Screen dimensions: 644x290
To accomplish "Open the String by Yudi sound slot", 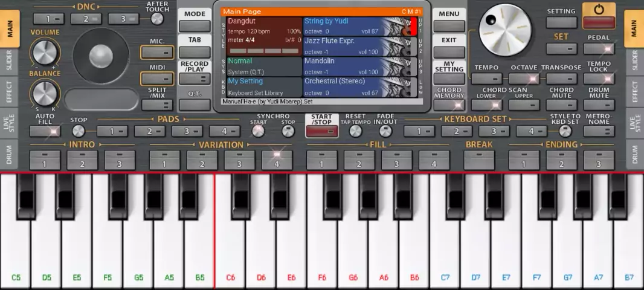I will 353,27.
